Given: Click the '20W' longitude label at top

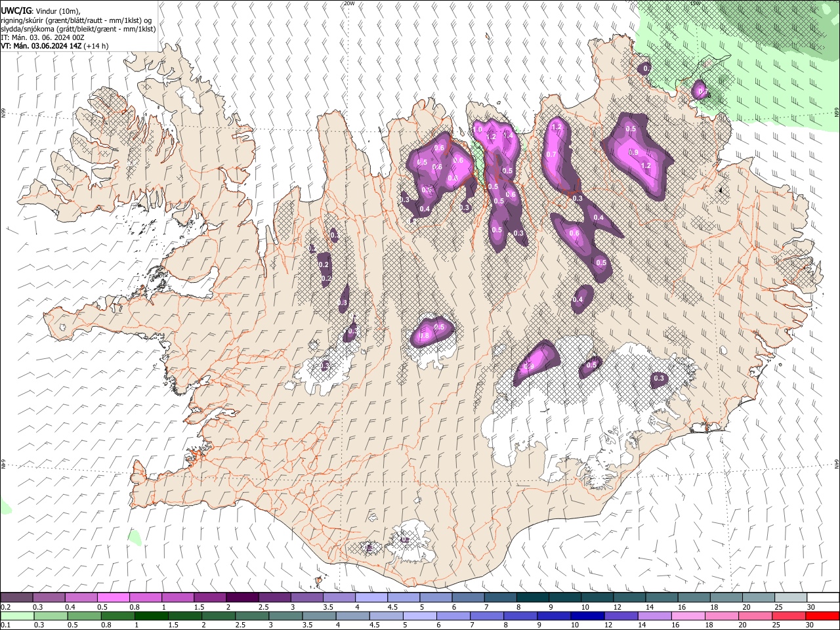Looking at the screenshot, I should (x=348, y=3).
